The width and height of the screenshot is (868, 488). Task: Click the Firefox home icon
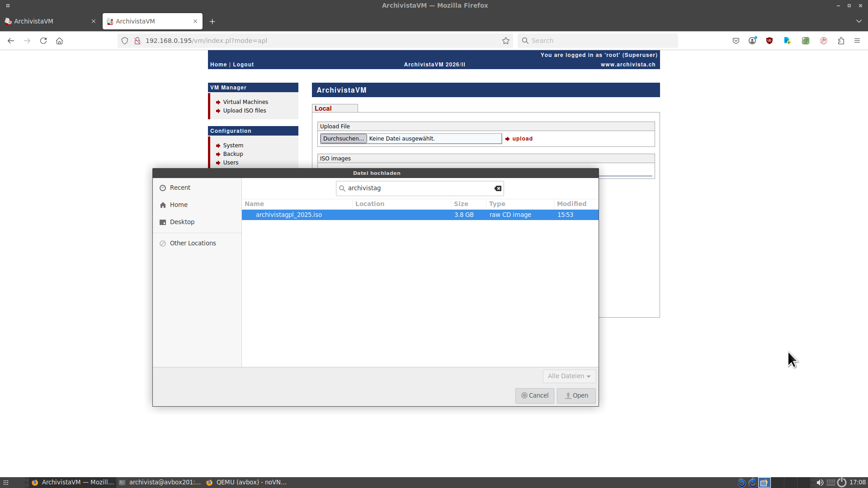tap(59, 41)
